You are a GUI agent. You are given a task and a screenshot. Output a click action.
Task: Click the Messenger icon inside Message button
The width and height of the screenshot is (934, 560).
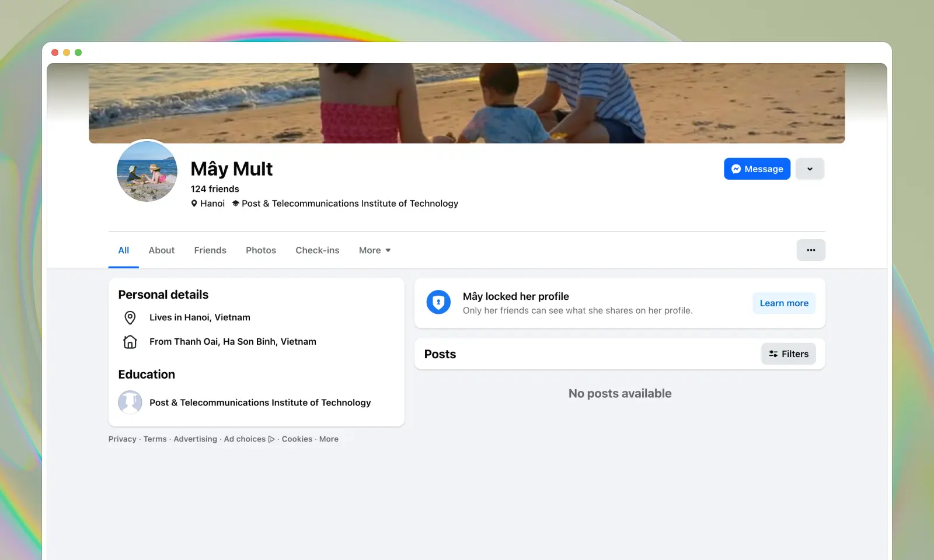pyautogui.click(x=736, y=169)
